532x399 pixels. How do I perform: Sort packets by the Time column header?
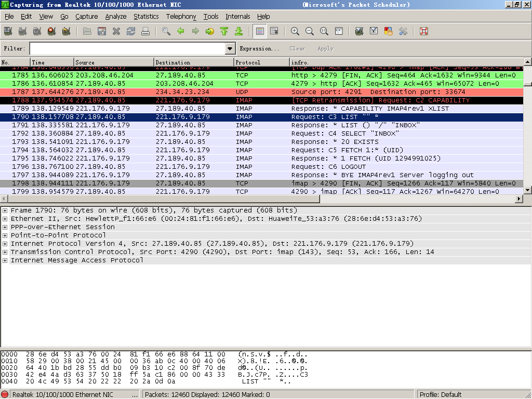52,62
